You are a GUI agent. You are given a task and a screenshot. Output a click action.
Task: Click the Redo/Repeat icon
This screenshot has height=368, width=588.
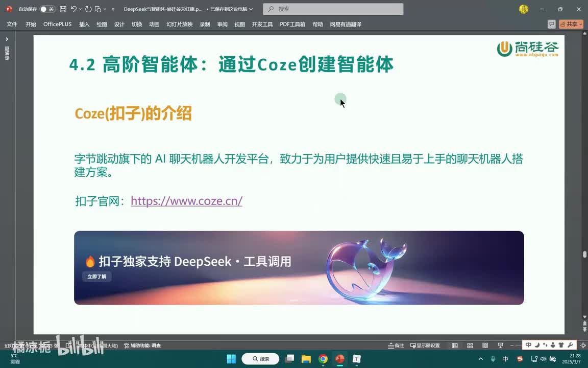coord(88,9)
